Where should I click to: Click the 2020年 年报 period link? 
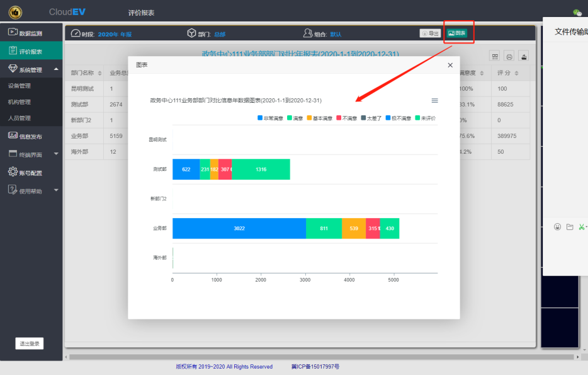point(115,34)
